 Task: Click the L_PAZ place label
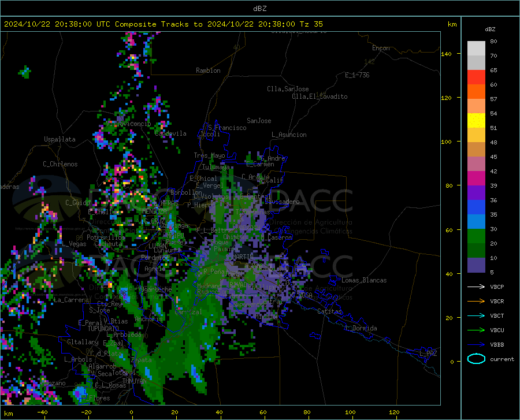[x=428, y=354]
